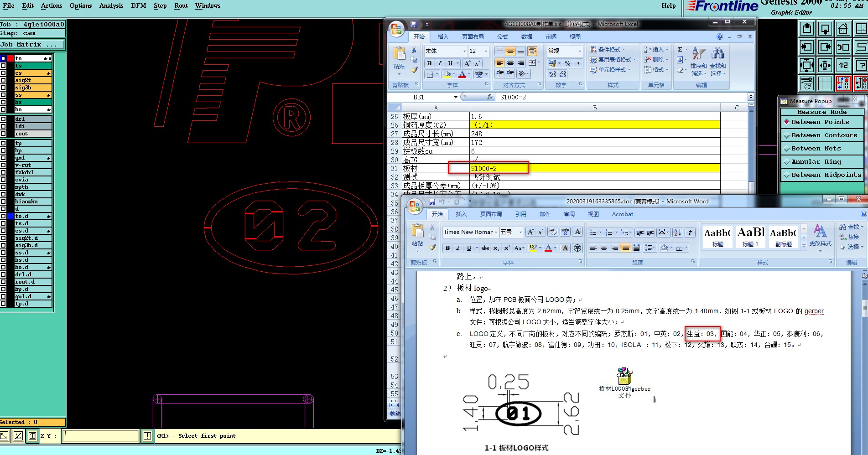Click the Excel red font color button

pos(462,74)
